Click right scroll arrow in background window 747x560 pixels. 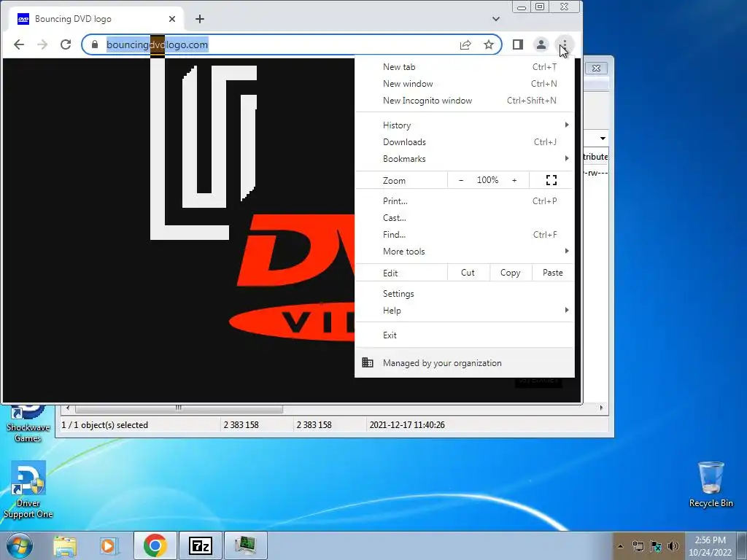click(601, 408)
